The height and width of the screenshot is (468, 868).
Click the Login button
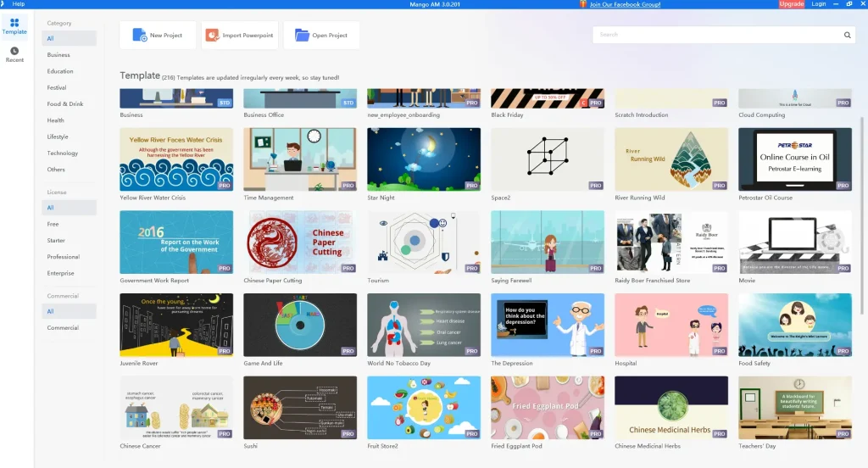tap(819, 4)
